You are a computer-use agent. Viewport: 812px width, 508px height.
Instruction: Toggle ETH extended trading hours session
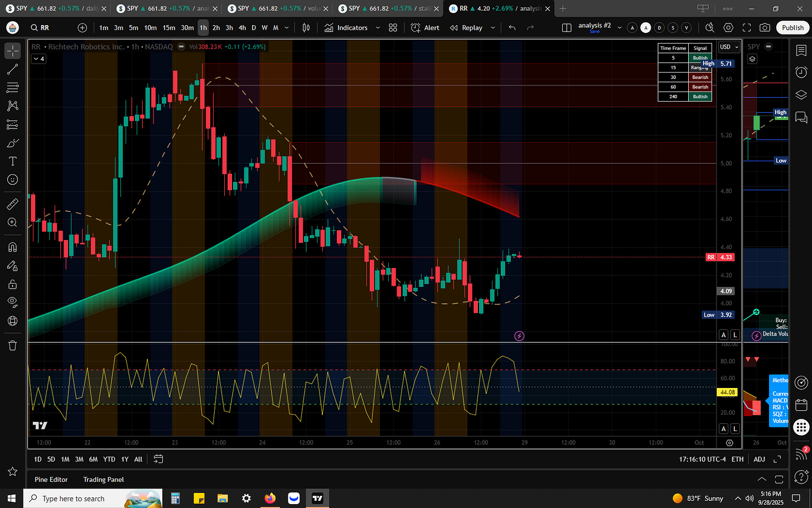coord(737,459)
